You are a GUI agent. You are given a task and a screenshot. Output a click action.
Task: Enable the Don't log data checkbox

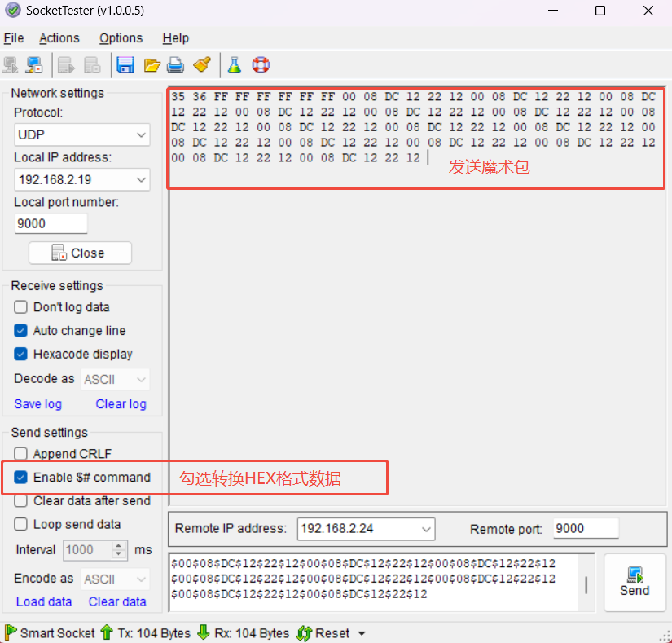(21, 307)
